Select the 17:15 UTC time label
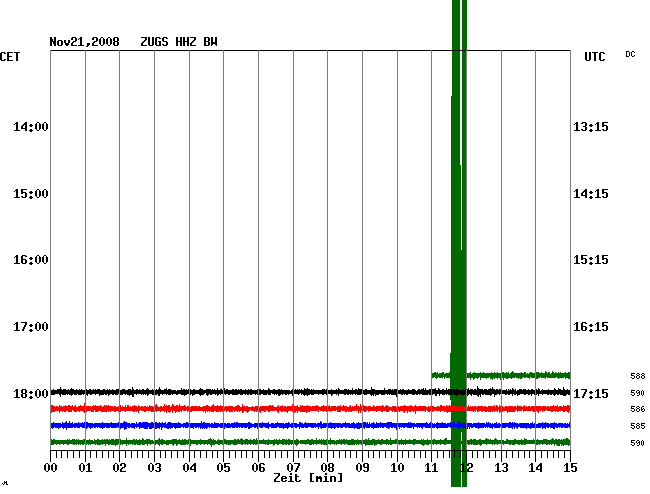 point(591,394)
